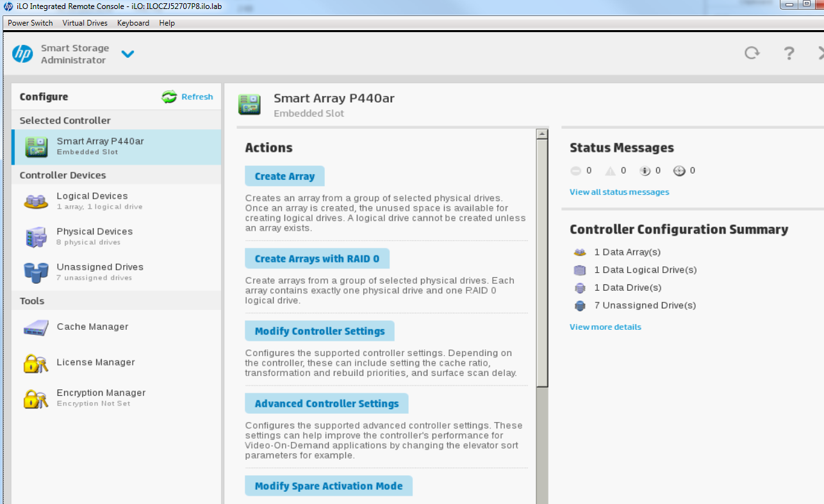Screen dimensions: 824x504
Task: Click the green Refresh arrows icon
Action: [169, 97]
